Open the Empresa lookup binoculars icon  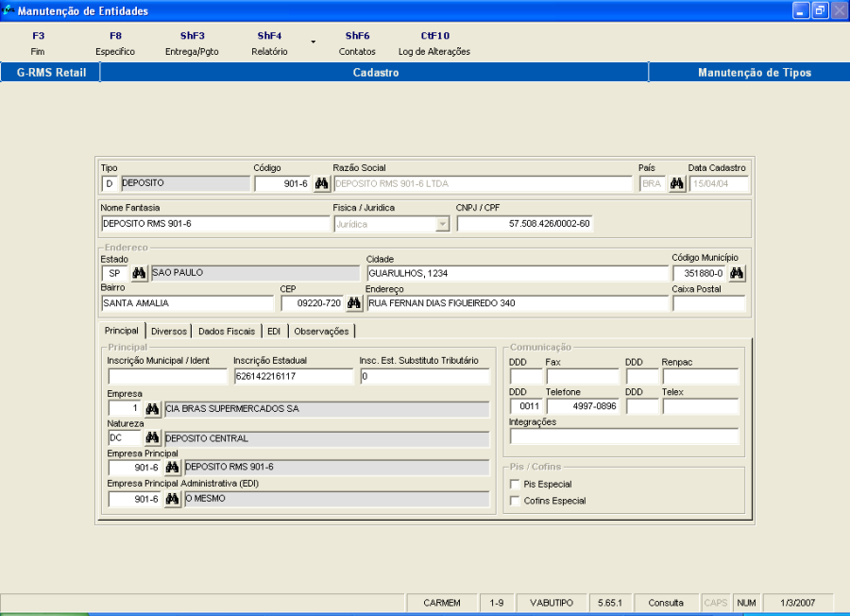click(152, 408)
